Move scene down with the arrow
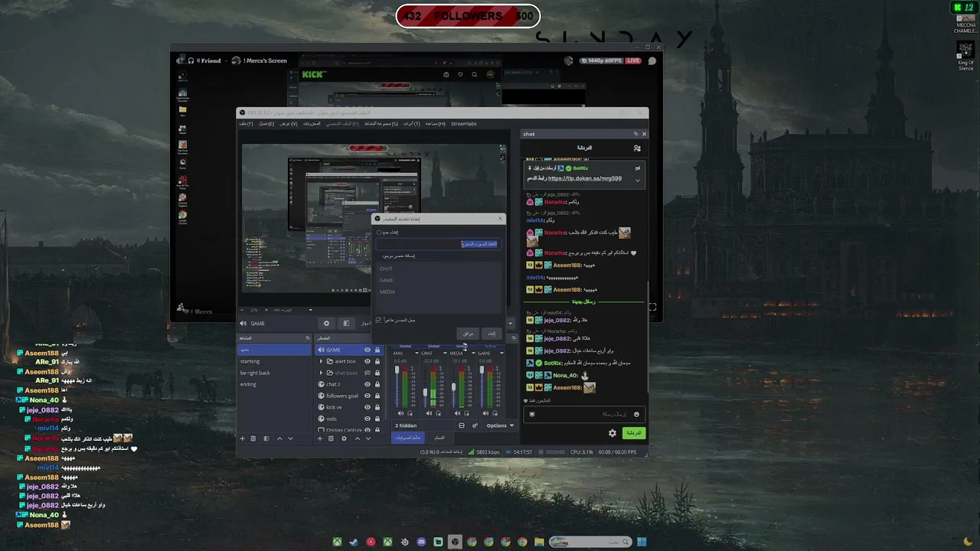The width and height of the screenshot is (980, 551). click(x=290, y=439)
